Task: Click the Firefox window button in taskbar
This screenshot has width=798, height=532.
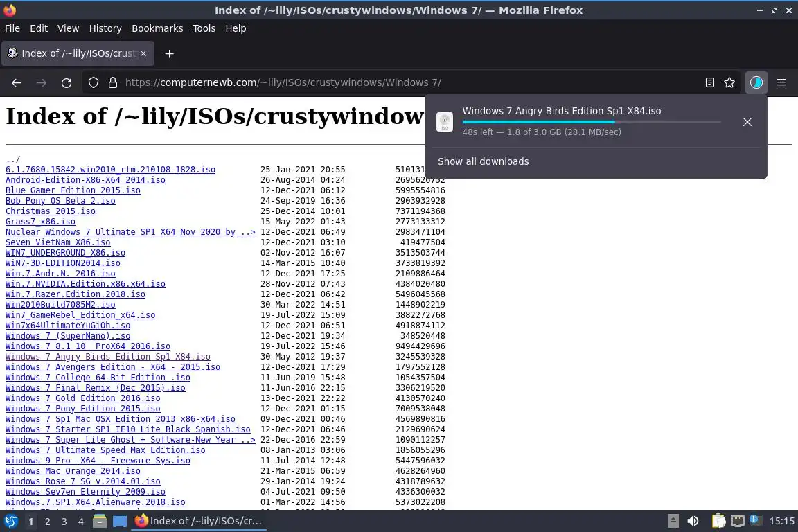Action: coord(199,521)
